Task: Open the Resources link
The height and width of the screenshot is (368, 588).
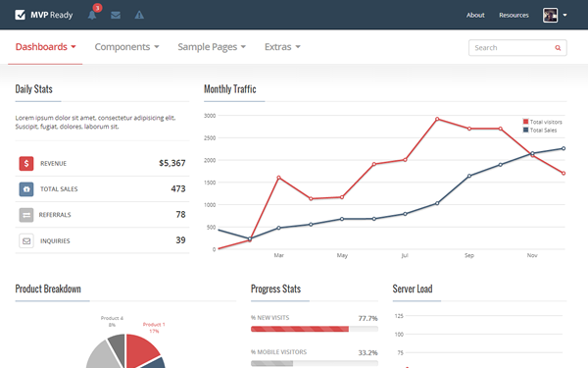Action: click(514, 15)
